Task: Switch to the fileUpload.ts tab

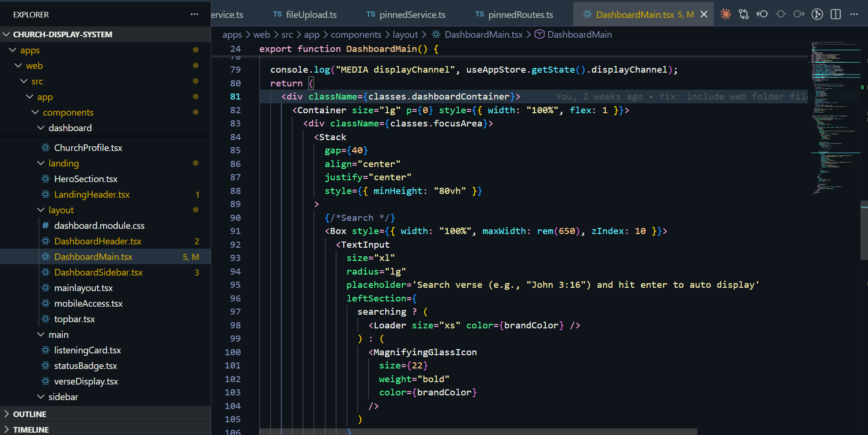Action: (311, 15)
